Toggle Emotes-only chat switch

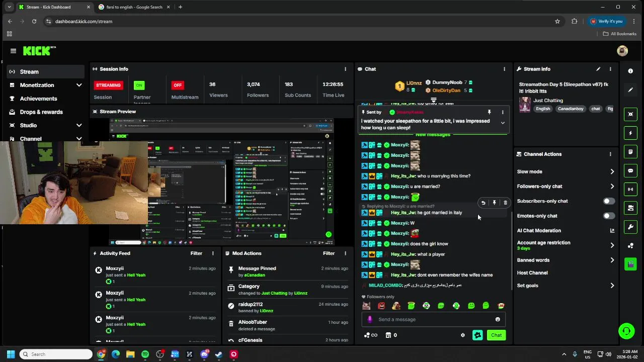609,216
